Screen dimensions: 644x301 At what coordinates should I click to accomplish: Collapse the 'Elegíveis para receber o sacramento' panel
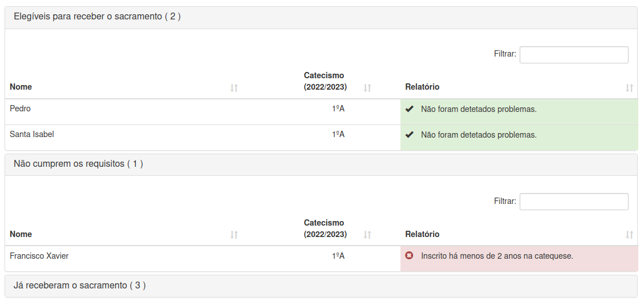(97, 17)
